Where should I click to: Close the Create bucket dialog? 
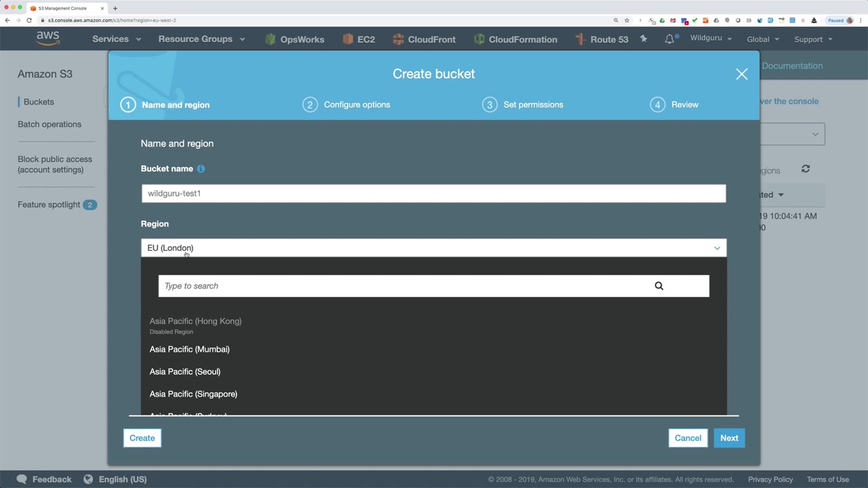(x=742, y=74)
